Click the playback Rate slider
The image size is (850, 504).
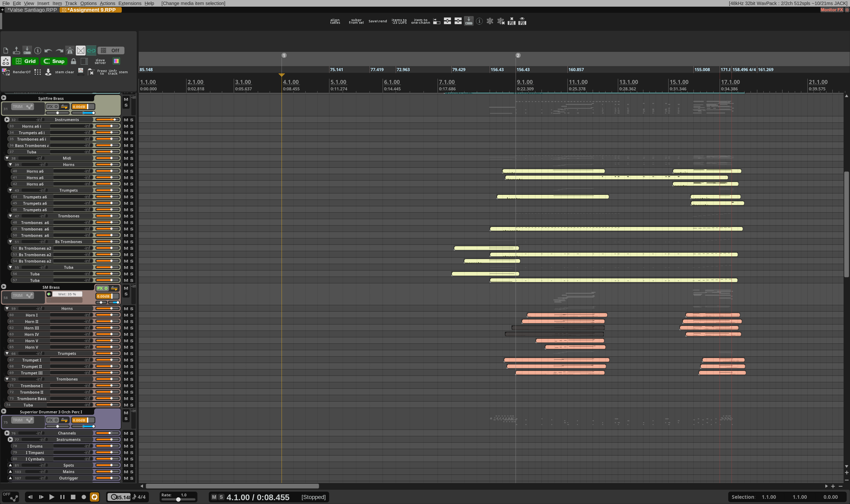178,499
